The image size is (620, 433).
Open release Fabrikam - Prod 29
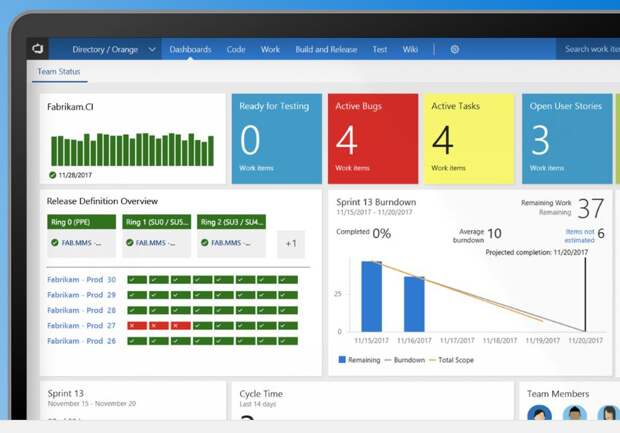click(81, 295)
